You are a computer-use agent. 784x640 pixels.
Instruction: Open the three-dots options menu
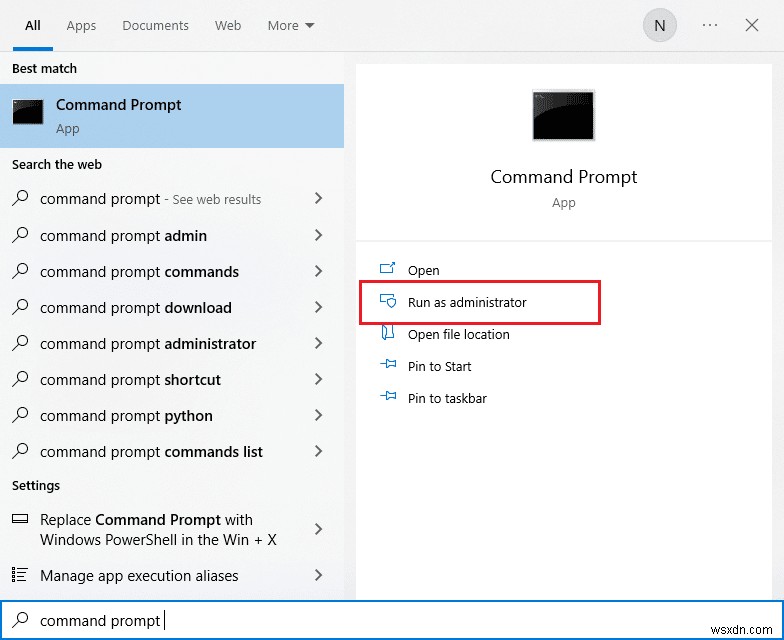point(710,26)
